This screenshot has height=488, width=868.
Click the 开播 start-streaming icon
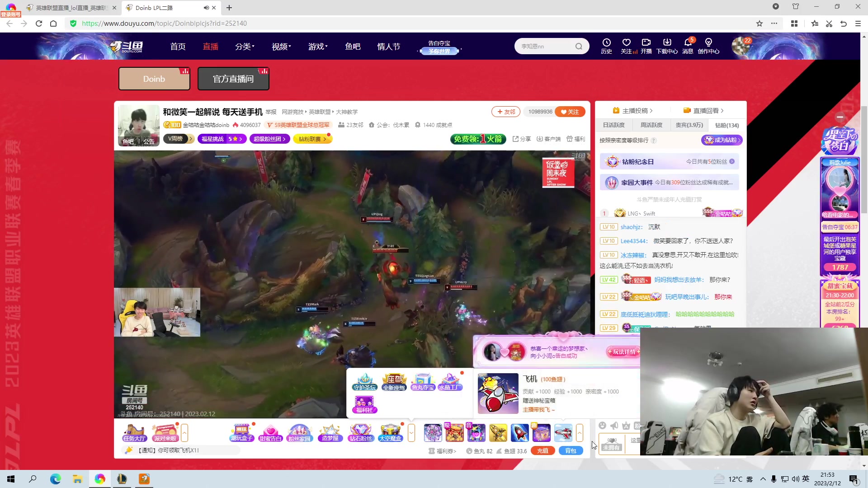(646, 46)
